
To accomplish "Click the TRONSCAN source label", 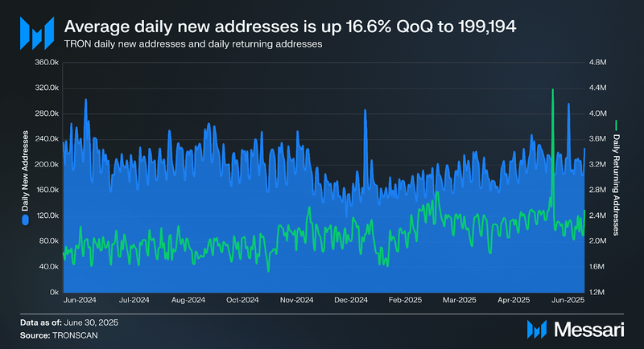I will tap(75, 335).
